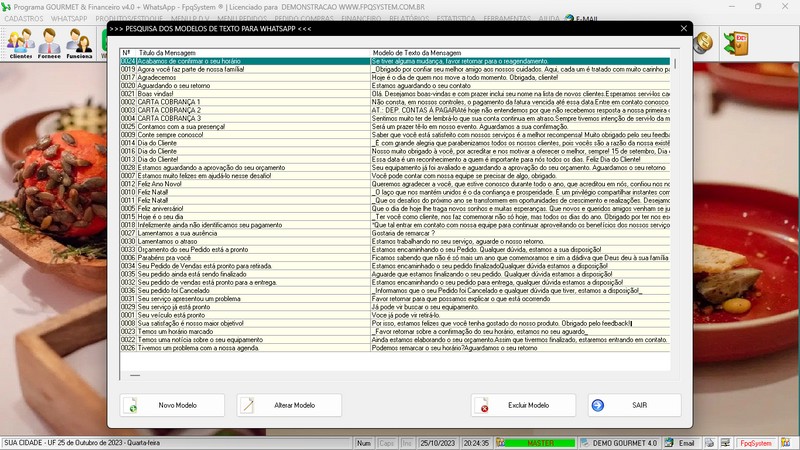Click message text 'Gostaria de remarcar ?'
Viewport: 800px width, 450px height.
click(x=403, y=233)
